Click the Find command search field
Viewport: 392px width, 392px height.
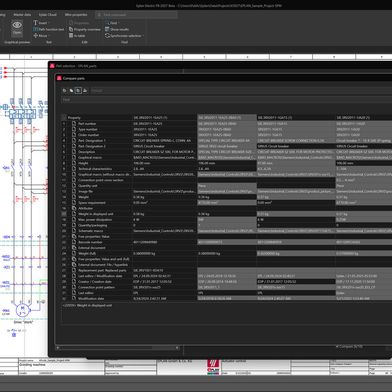click(x=136, y=15)
